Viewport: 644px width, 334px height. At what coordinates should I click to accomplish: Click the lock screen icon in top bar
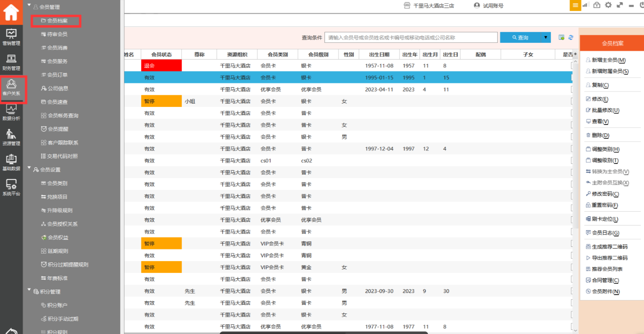[597, 5]
